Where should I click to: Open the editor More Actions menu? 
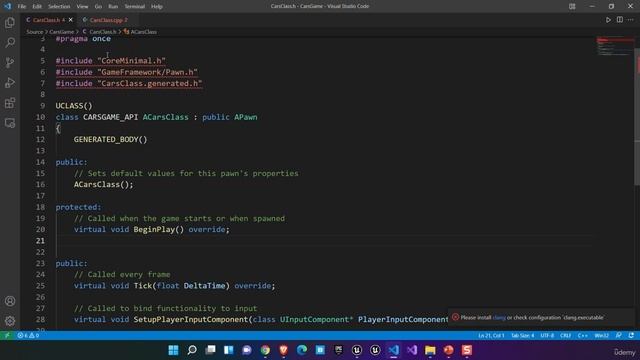coord(631,20)
